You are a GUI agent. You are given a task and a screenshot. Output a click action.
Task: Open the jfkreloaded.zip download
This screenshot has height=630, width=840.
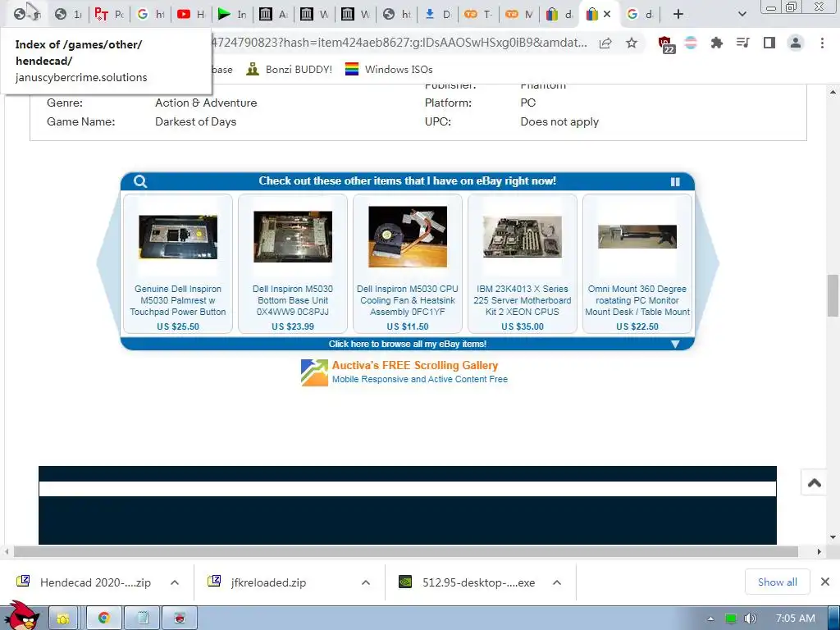[258, 582]
